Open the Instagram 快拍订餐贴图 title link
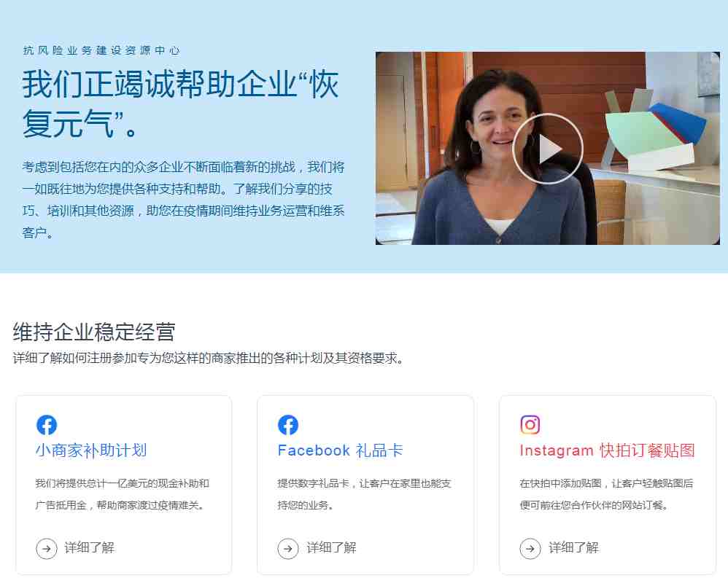Image resolution: width=728 pixels, height=578 pixels. 608,450
